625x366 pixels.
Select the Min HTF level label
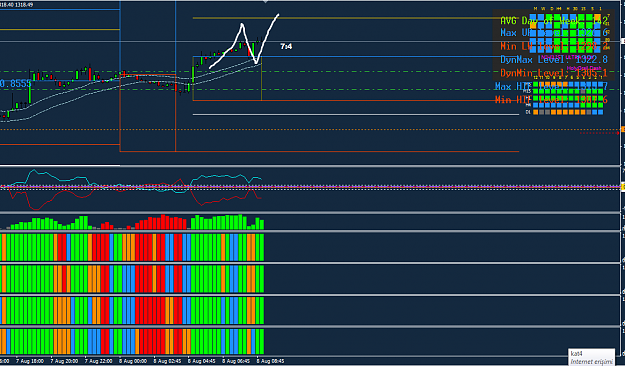[x=551, y=100]
